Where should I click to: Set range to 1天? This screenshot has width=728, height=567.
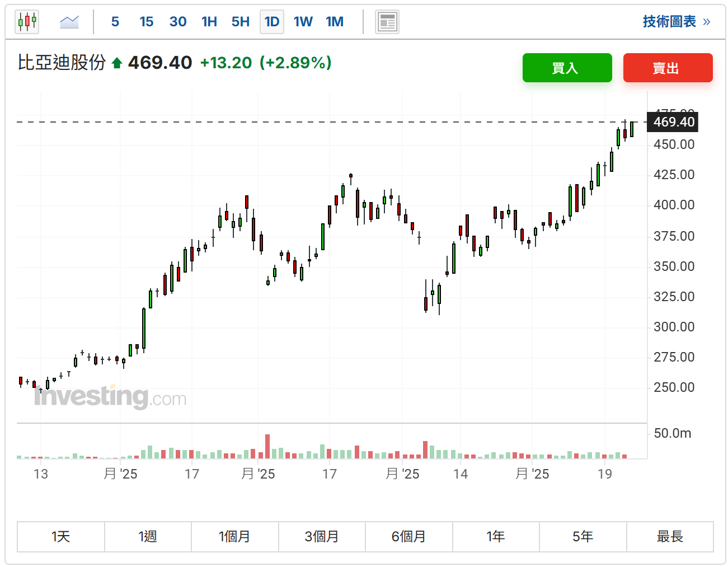tap(61, 537)
